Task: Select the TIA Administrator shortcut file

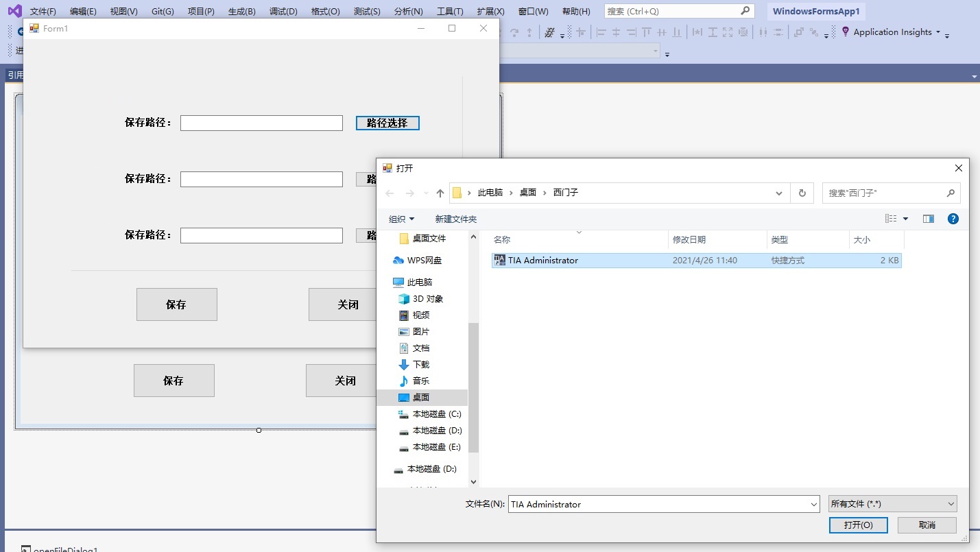Action: pos(544,260)
